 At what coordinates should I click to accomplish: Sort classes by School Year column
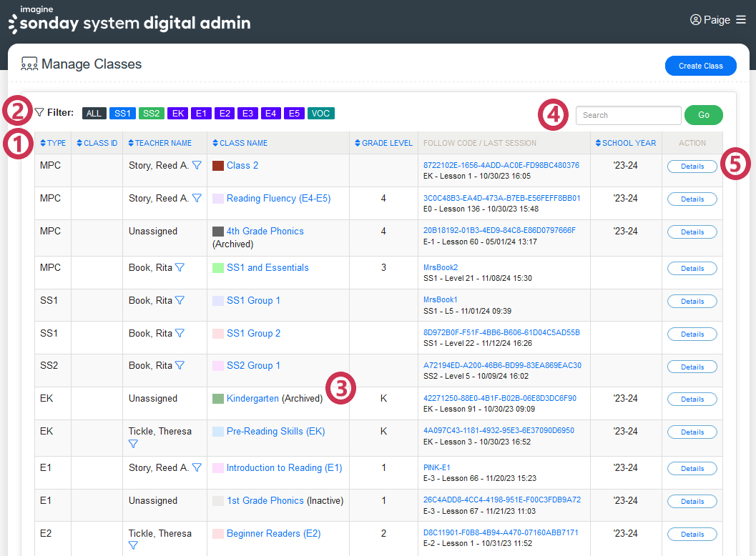pyautogui.click(x=625, y=143)
